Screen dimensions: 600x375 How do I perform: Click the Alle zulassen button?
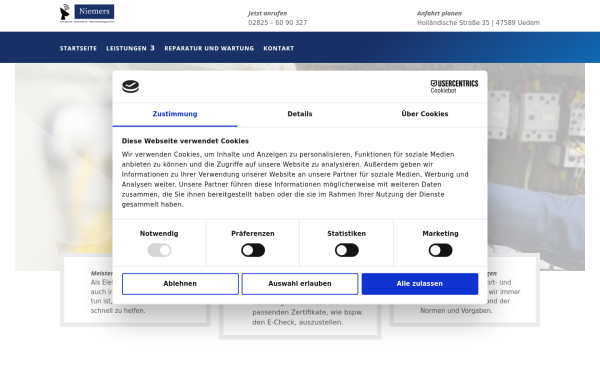click(420, 284)
